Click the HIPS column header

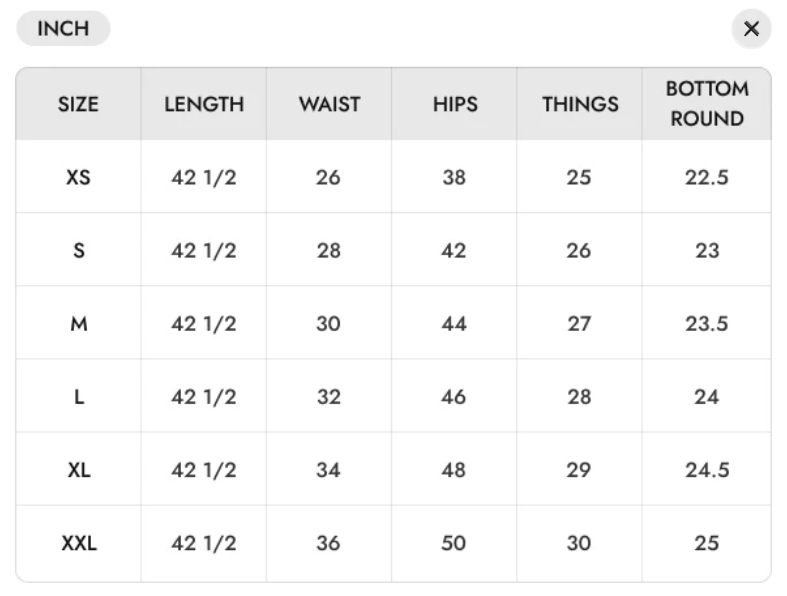(455, 104)
